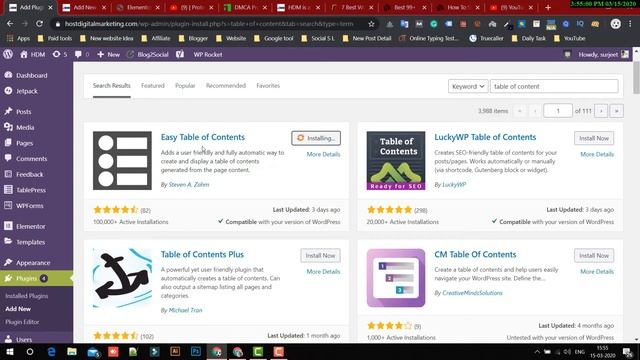This screenshot has width=640, height=360.
Task: Jump to last page of results
Action: click(x=617, y=111)
